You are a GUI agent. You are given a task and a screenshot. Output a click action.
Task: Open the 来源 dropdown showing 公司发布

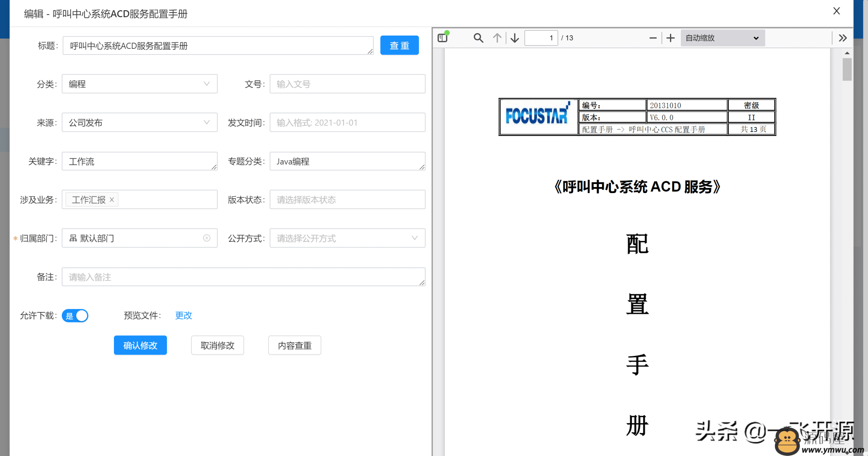[x=140, y=122]
